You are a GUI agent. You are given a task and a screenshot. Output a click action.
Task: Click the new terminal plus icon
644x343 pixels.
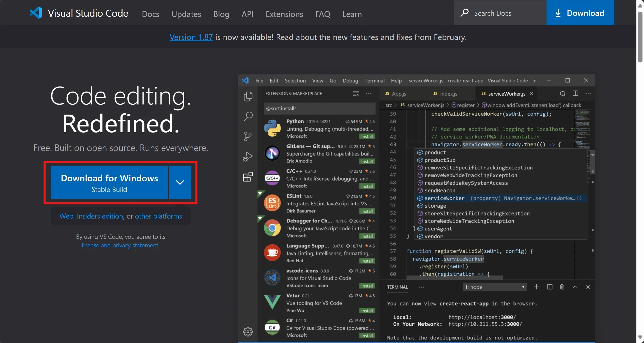tap(536, 287)
